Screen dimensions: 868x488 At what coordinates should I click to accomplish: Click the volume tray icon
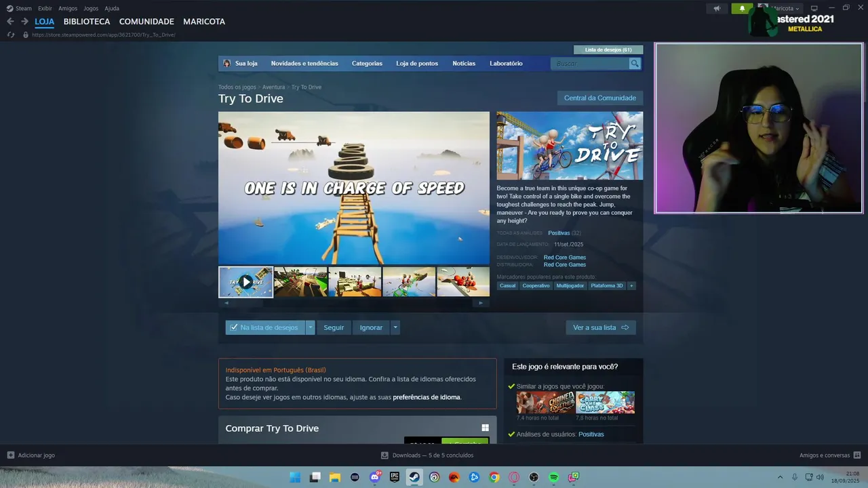820,477
